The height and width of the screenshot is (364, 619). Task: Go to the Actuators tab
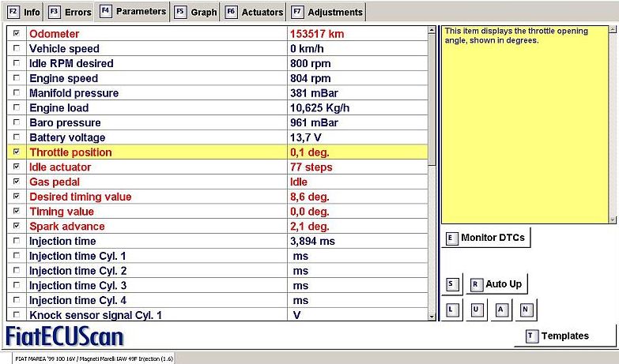pos(254,12)
